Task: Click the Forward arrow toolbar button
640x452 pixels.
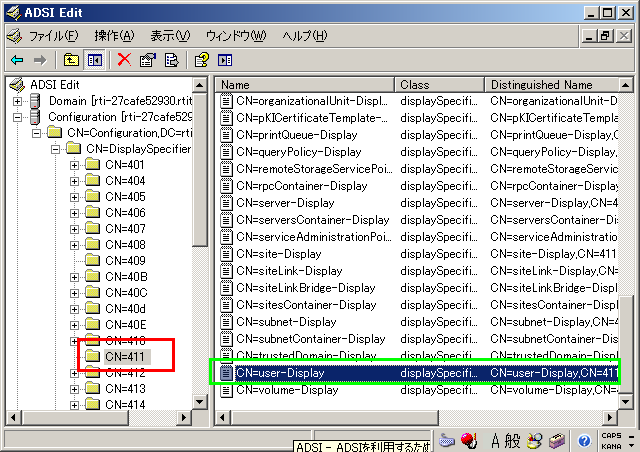Action: click(x=40, y=60)
